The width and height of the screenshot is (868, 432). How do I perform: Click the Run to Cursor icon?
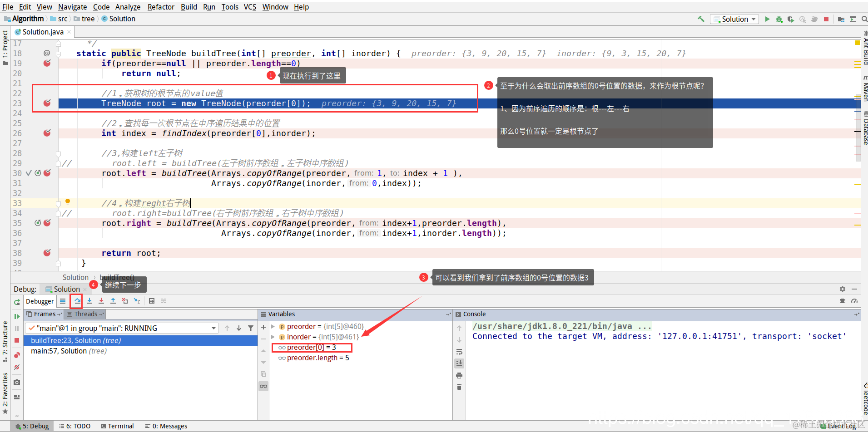137,301
